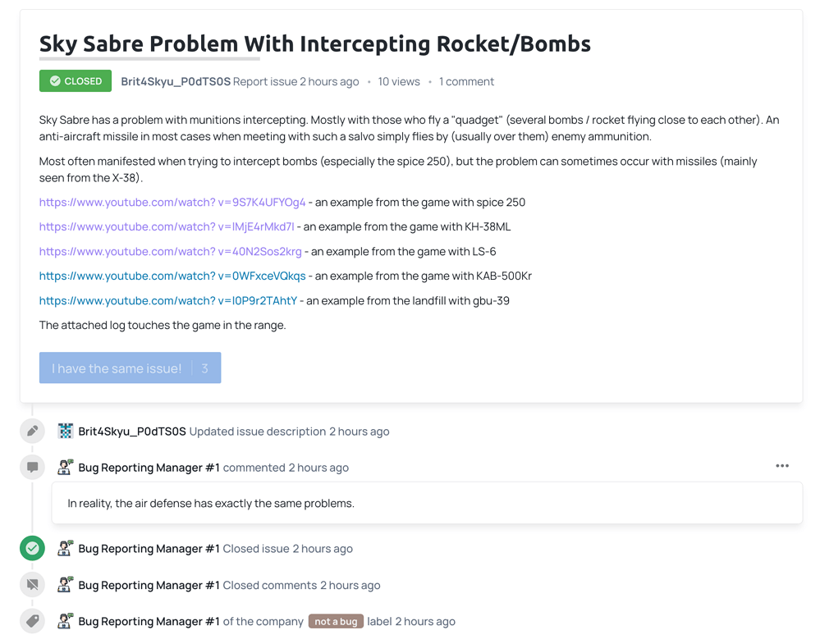This screenshot has width=820, height=644.
Task: Open the three-dot comment options menu
Action: click(781, 466)
